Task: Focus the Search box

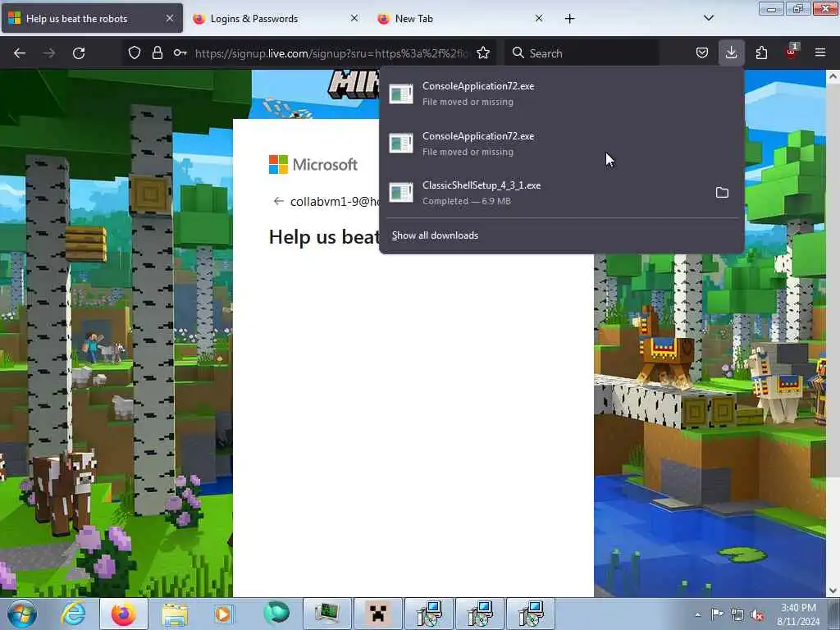Action: click(582, 53)
